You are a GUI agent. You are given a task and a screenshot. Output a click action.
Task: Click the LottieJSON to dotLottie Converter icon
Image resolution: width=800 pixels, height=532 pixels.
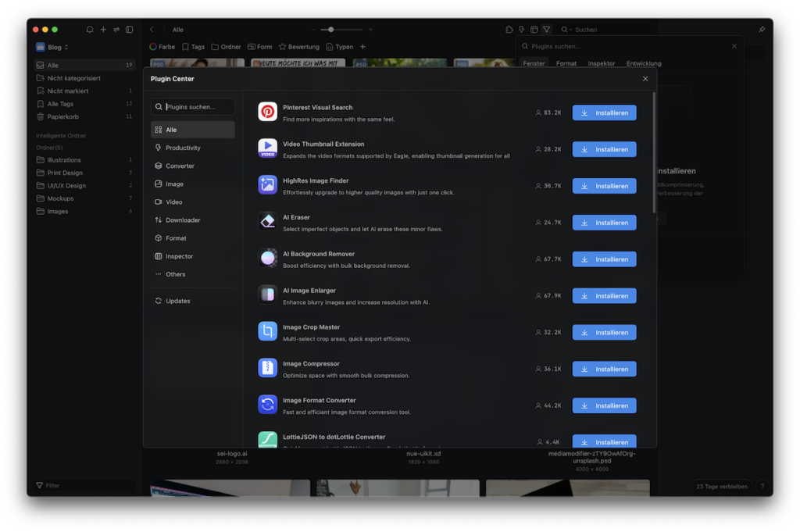(x=267, y=440)
